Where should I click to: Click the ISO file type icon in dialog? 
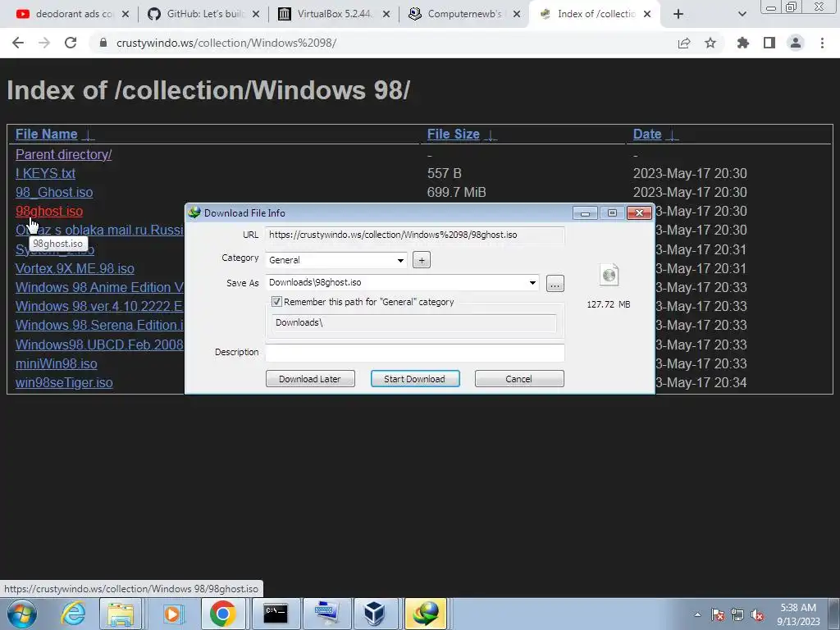609,275
